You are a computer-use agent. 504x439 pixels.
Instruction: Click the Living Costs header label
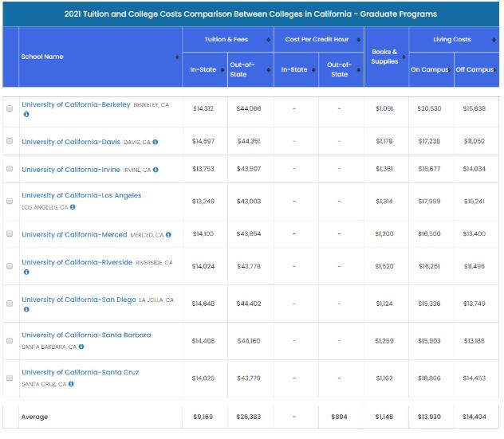452,40
